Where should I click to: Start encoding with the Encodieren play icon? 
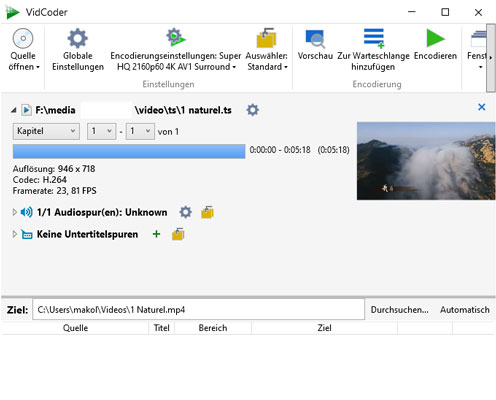coord(435,38)
